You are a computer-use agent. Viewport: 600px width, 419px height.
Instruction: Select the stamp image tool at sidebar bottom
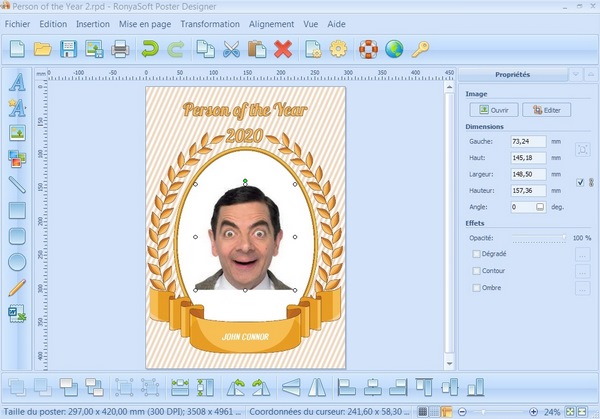point(17,314)
